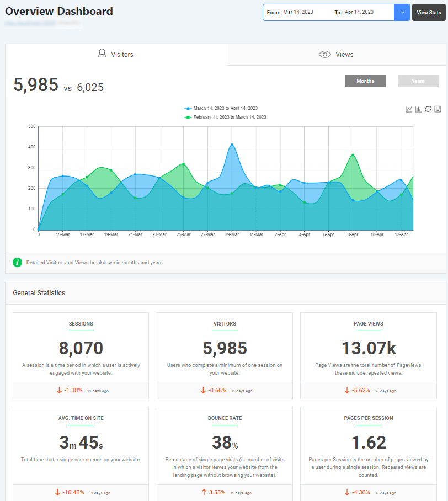
Task: Switch to the Views tab
Action: 336,54
